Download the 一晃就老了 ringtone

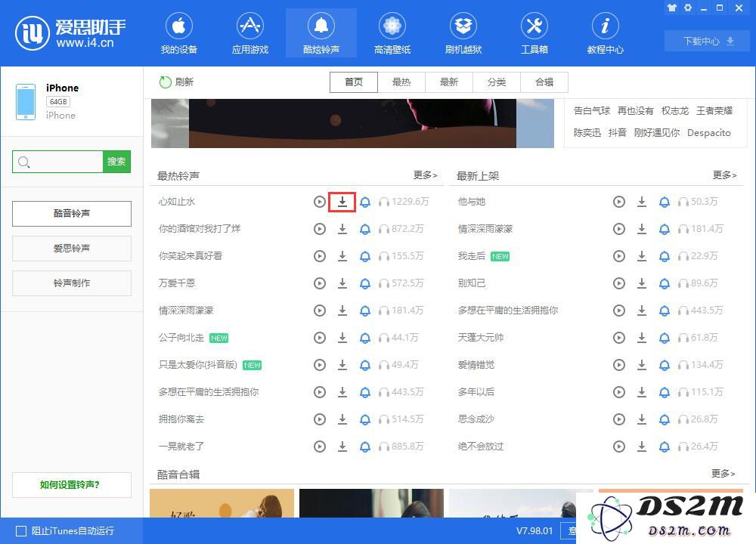click(x=342, y=447)
